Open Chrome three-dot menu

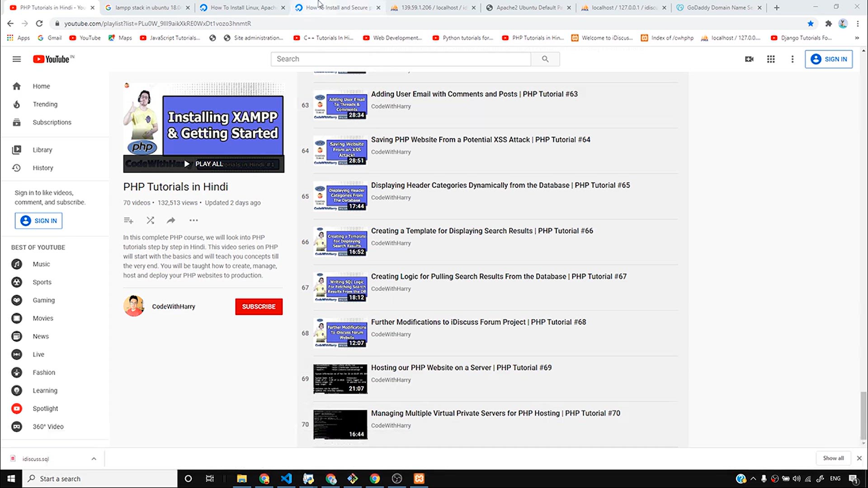pos(858,23)
